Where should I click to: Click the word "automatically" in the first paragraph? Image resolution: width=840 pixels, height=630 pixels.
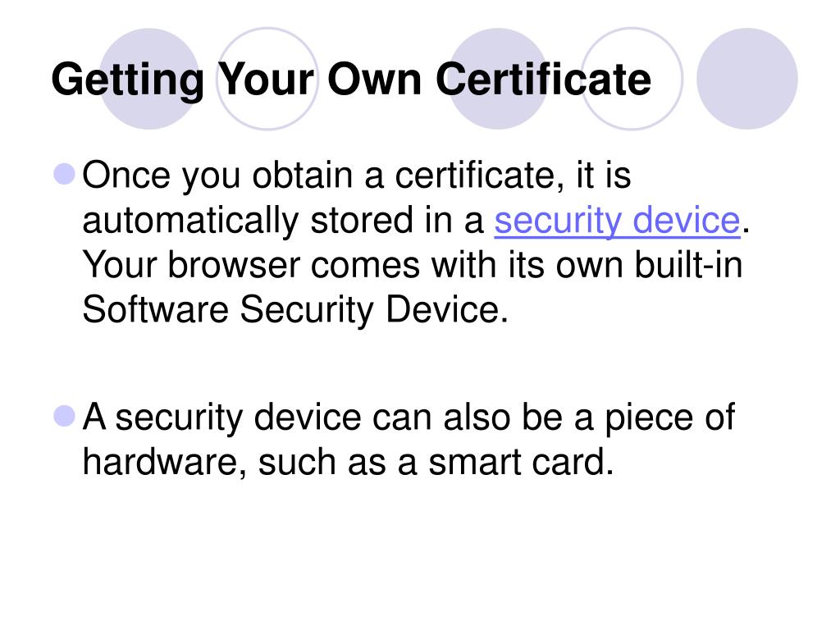pyautogui.click(x=190, y=221)
